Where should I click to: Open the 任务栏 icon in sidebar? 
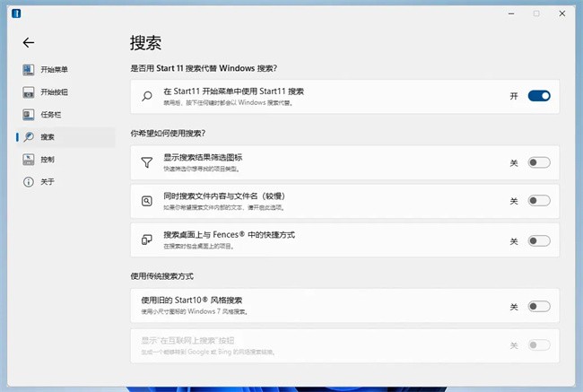tap(29, 115)
